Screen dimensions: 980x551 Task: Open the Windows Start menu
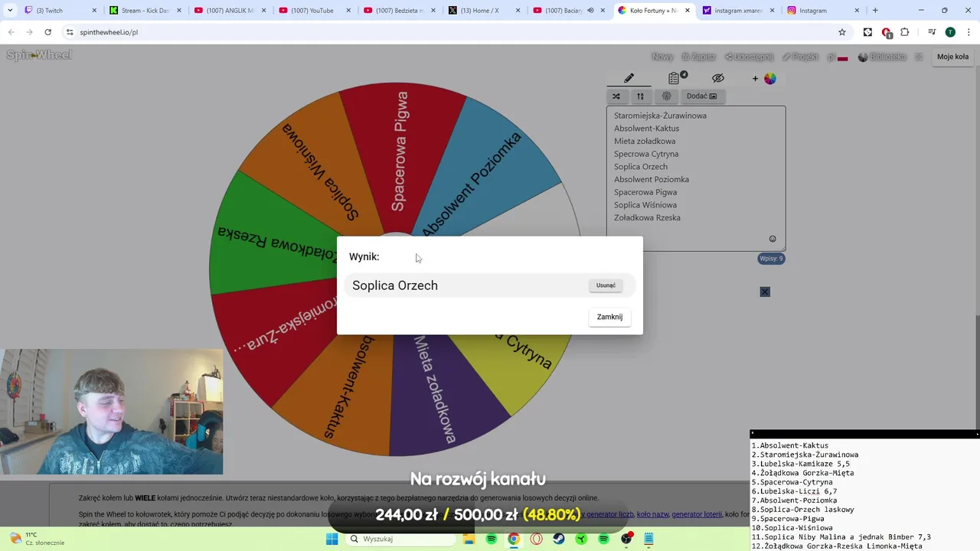tap(332, 539)
